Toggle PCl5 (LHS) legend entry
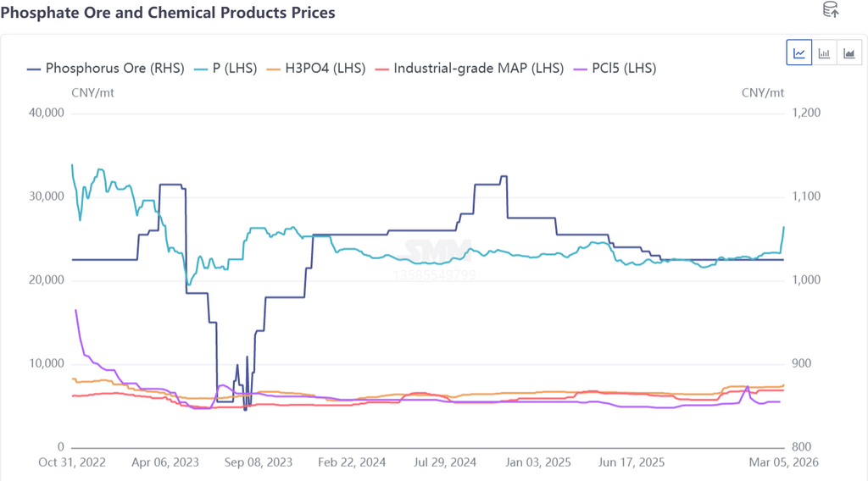This screenshot has height=481, width=868. (615, 69)
